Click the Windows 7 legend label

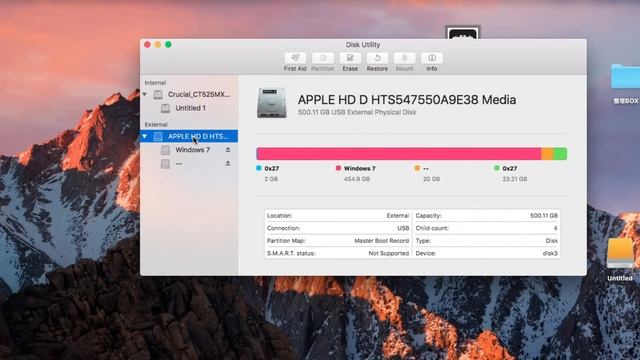click(x=360, y=168)
